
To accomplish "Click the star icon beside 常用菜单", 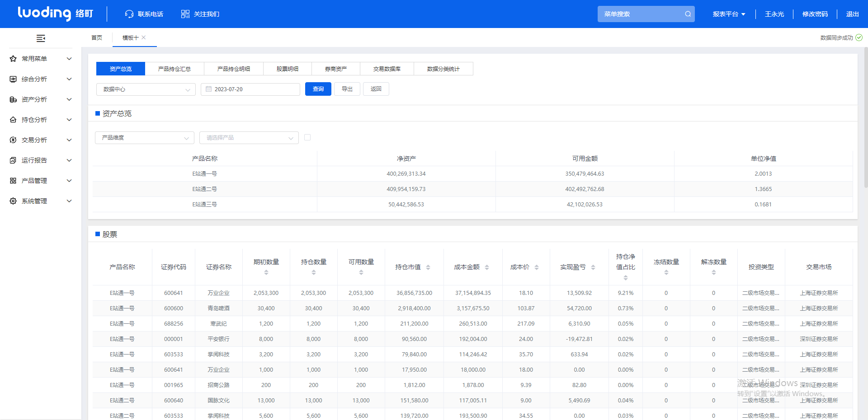I will coord(13,59).
